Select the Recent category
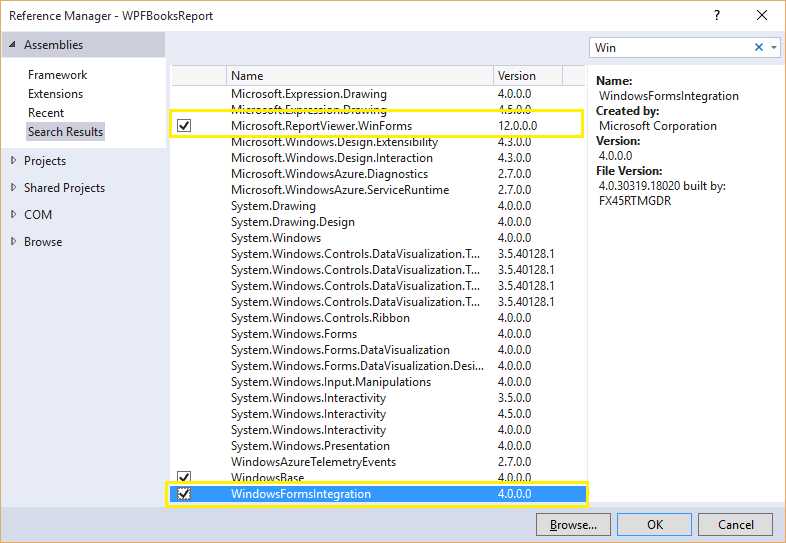The image size is (786, 543). tap(46, 113)
